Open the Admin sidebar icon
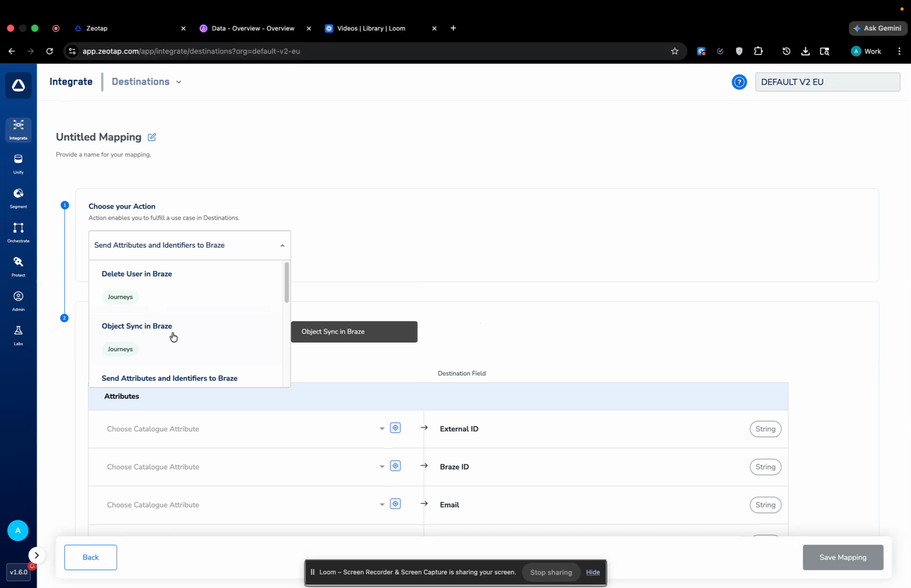The image size is (911, 588). point(18,302)
